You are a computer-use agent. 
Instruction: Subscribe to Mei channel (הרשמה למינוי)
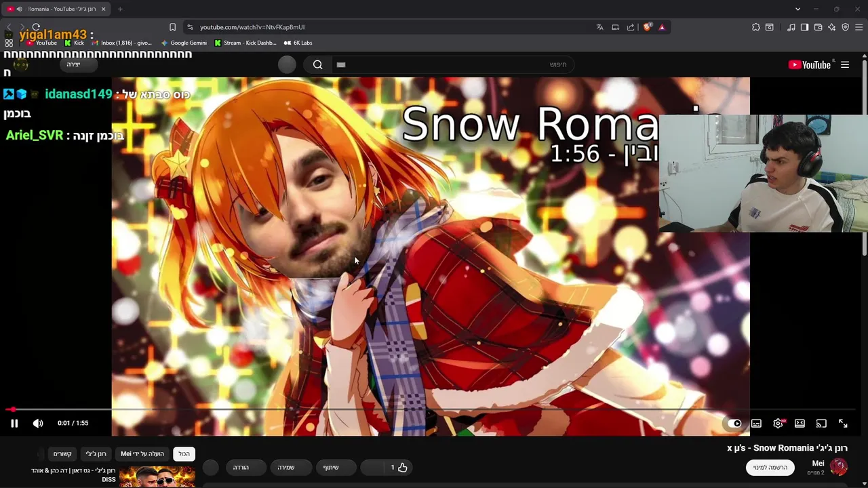770,467
